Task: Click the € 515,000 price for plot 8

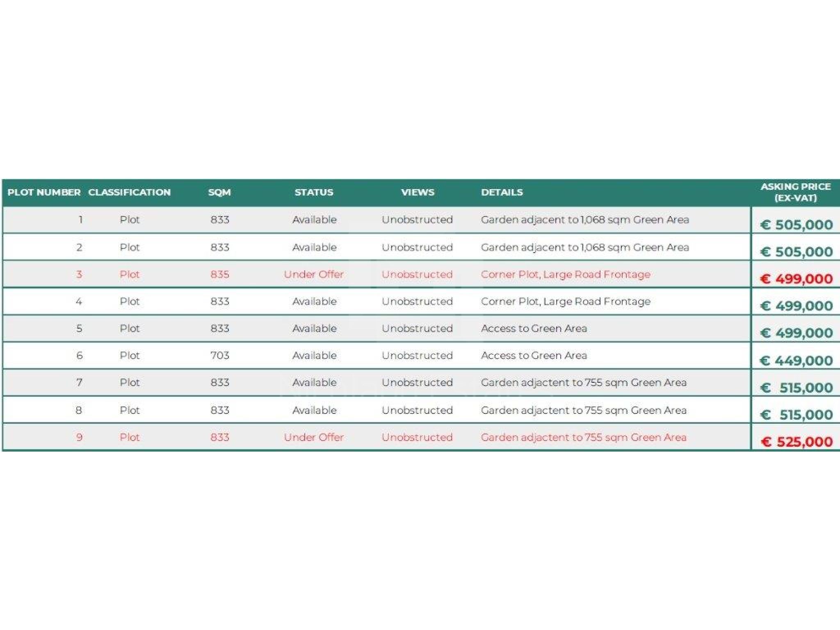Action: (x=797, y=415)
